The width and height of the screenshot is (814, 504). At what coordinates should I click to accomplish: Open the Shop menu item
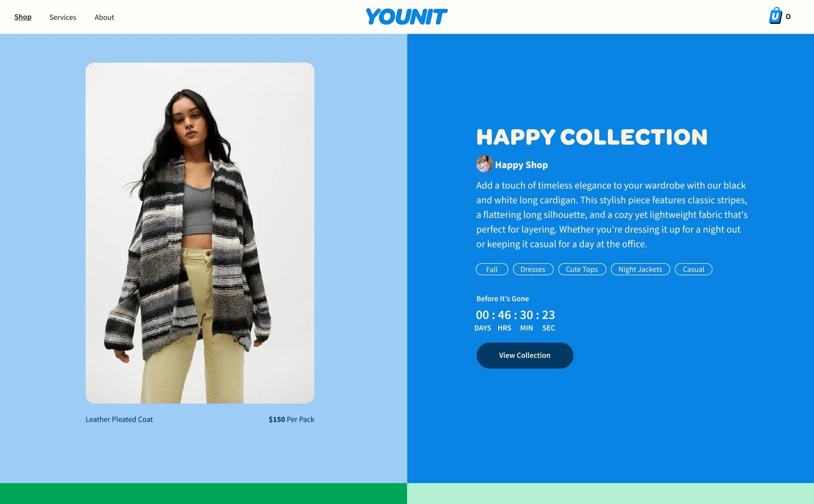pos(23,17)
